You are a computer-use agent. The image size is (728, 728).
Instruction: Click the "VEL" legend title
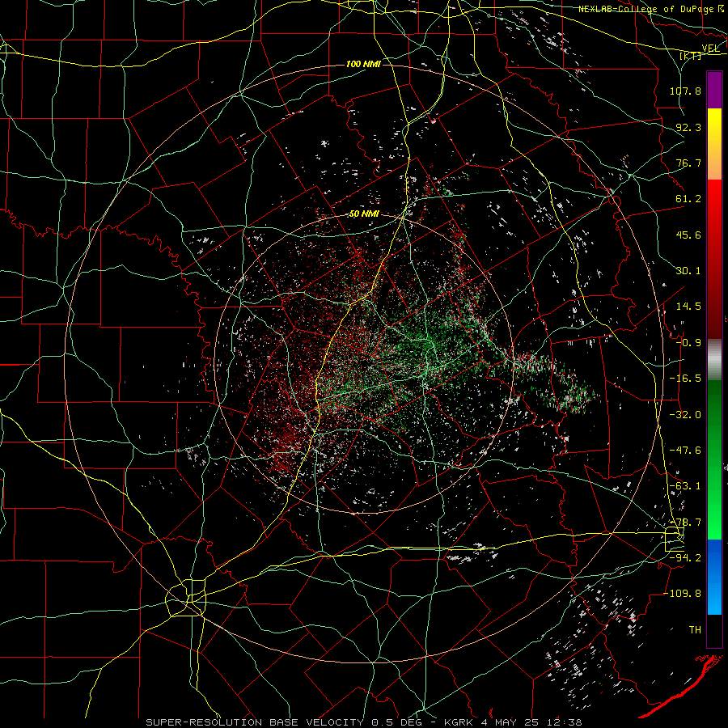[x=710, y=49]
